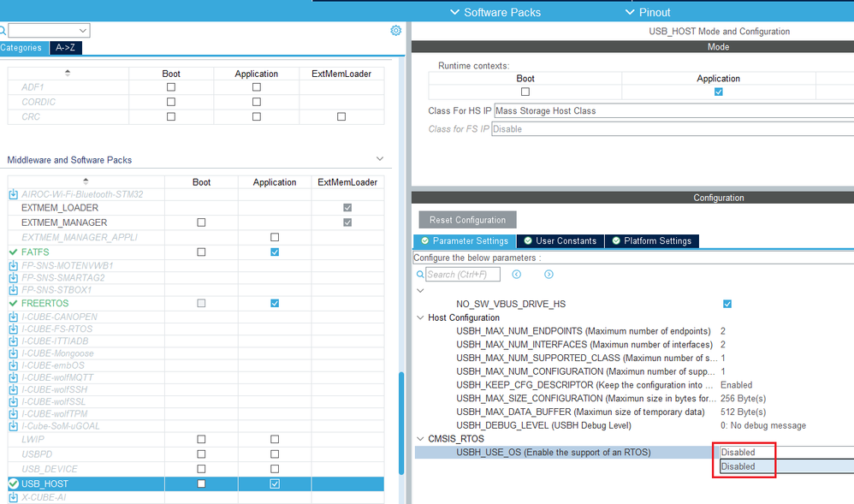854x504 pixels.
Task: Click the green check circle icon beside USB_HOST
Action: [x=14, y=483]
